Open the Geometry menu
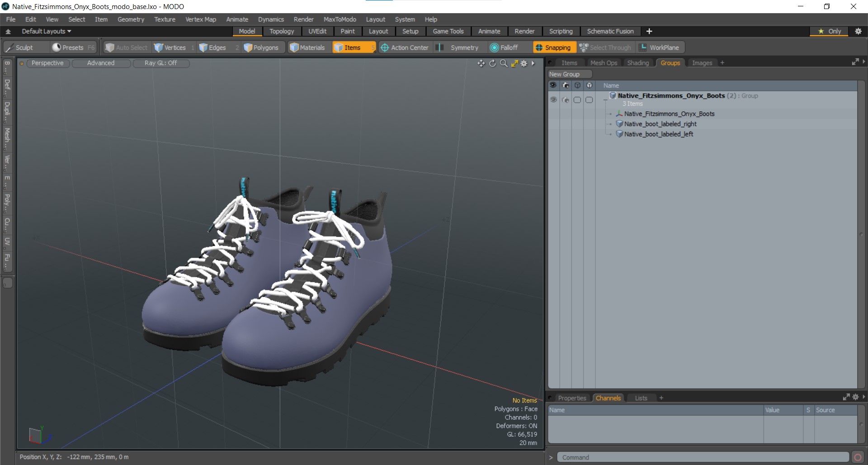Image resolution: width=868 pixels, height=465 pixels. (x=131, y=19)
